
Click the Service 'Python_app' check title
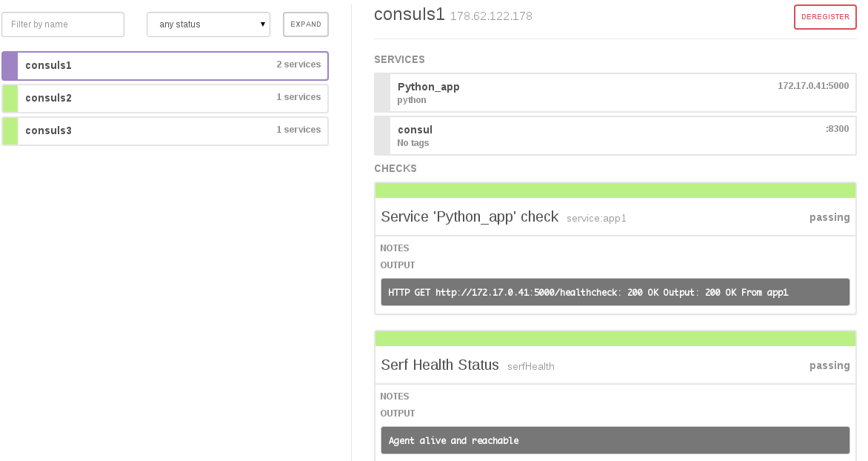click(x=470, y=217)
